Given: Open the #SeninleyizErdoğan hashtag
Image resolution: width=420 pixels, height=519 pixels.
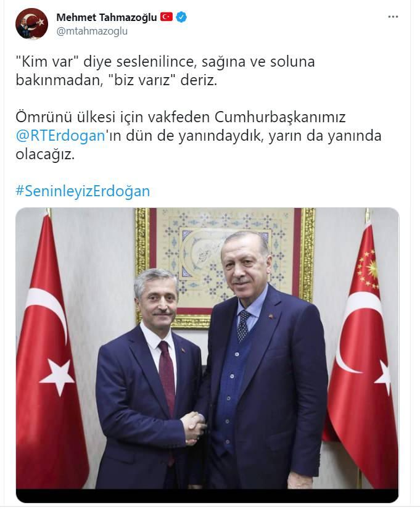Looking at the screenshot, I should (83, 191).
